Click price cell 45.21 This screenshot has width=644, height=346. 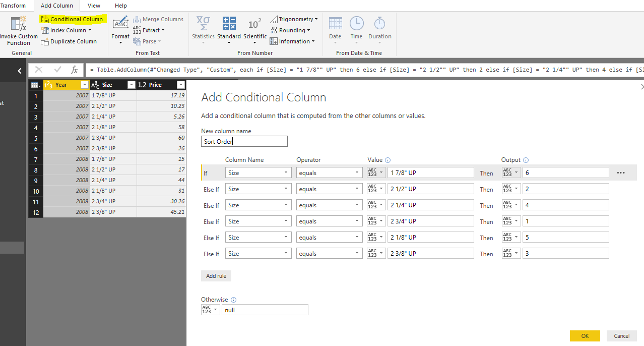coord(161,212)
